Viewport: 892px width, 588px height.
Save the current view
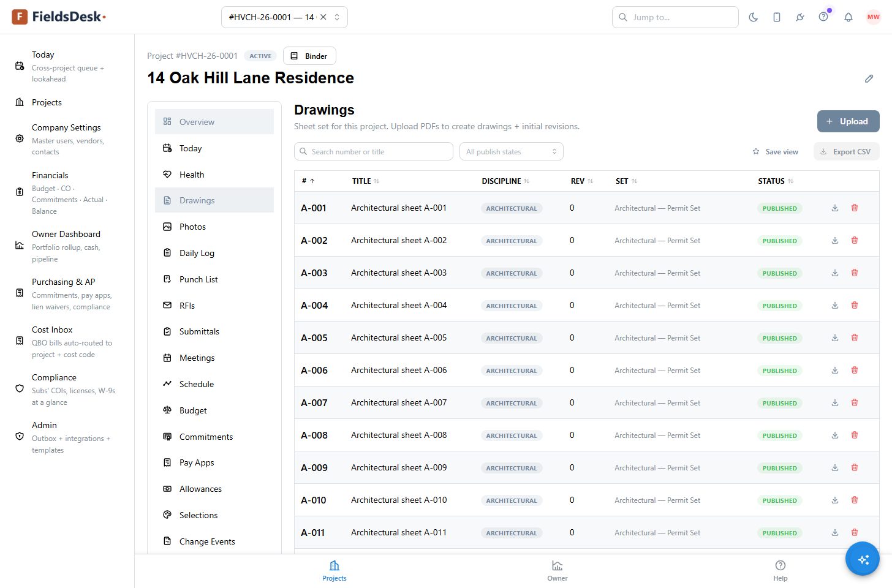click(775, 151)
